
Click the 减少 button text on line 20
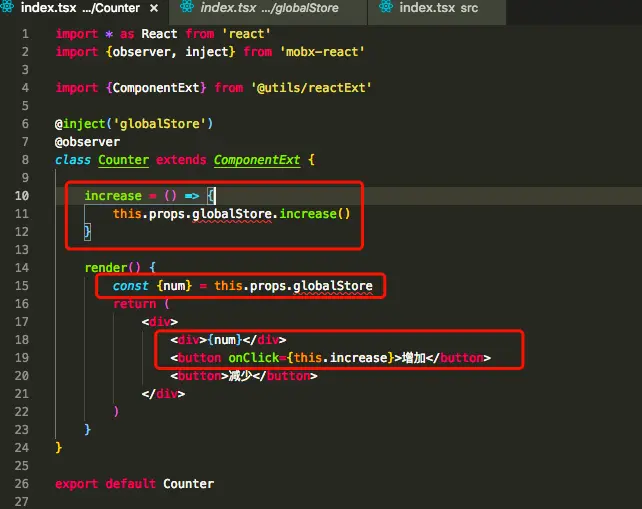tap(240, 376)
